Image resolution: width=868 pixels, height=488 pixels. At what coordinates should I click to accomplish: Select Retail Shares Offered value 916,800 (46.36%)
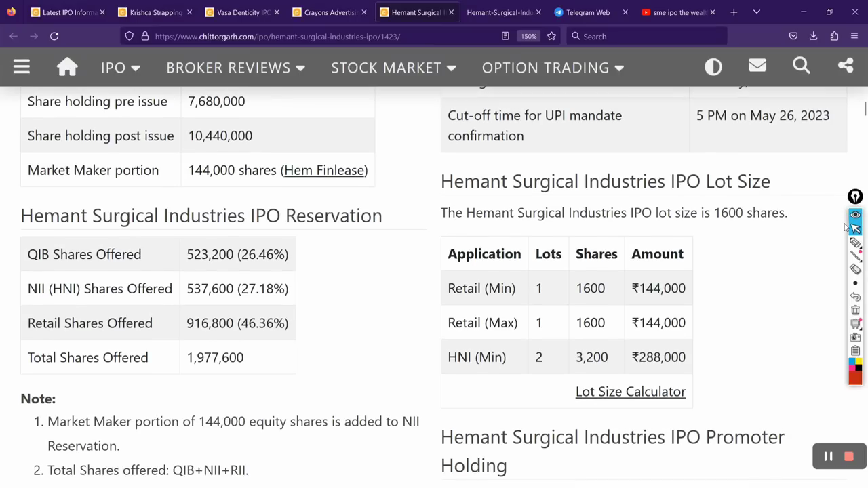click(x=237, y=323)
